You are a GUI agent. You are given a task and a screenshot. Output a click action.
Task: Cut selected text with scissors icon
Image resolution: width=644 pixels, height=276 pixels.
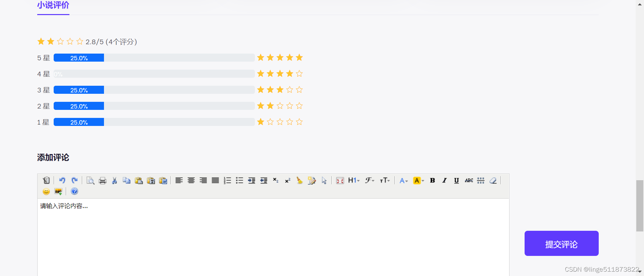[x=115, y=181]
